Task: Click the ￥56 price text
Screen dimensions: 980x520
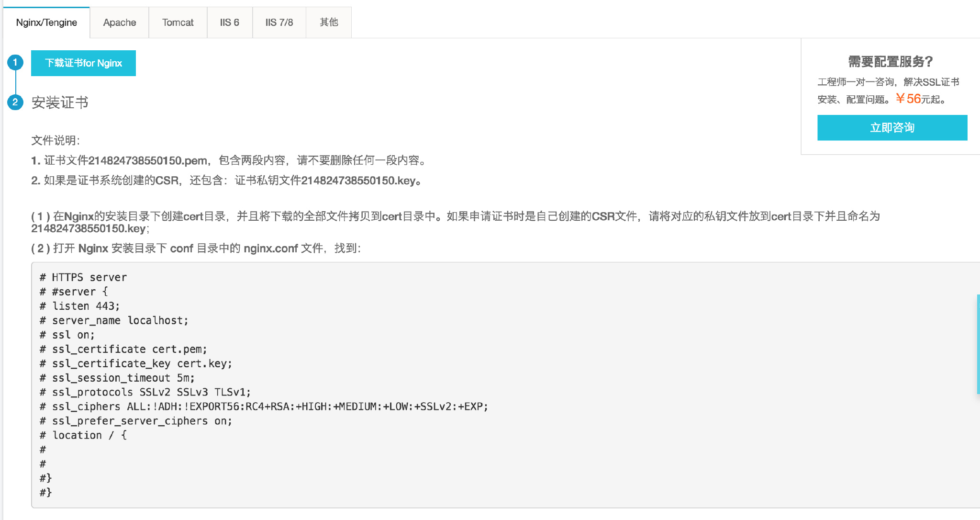Action: (x=908, y=99)
